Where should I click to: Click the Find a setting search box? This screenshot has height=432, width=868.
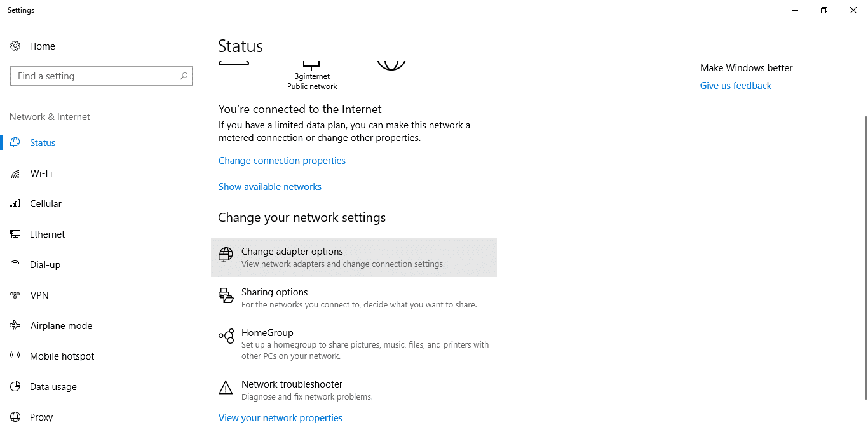(x=95, y=76)
